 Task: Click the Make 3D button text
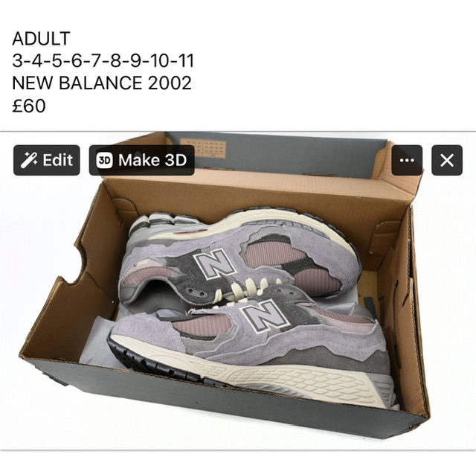point(152,160)
